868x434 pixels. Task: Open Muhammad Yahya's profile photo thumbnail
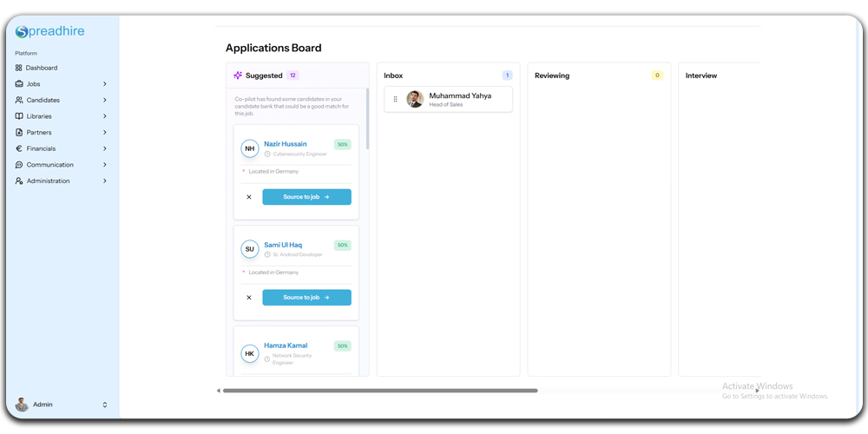click(x=415, y=100)
